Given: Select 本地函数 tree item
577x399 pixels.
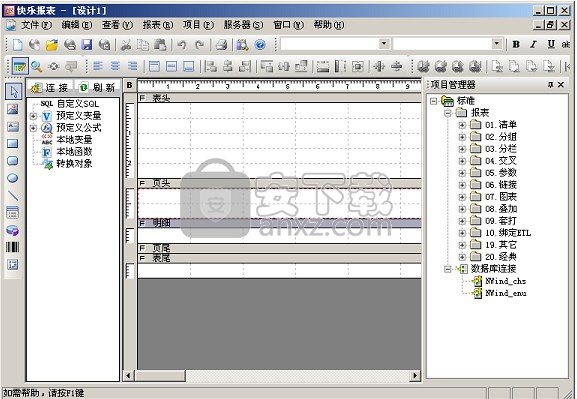Looking at the screenshot, I should click(x=74, y=152).
